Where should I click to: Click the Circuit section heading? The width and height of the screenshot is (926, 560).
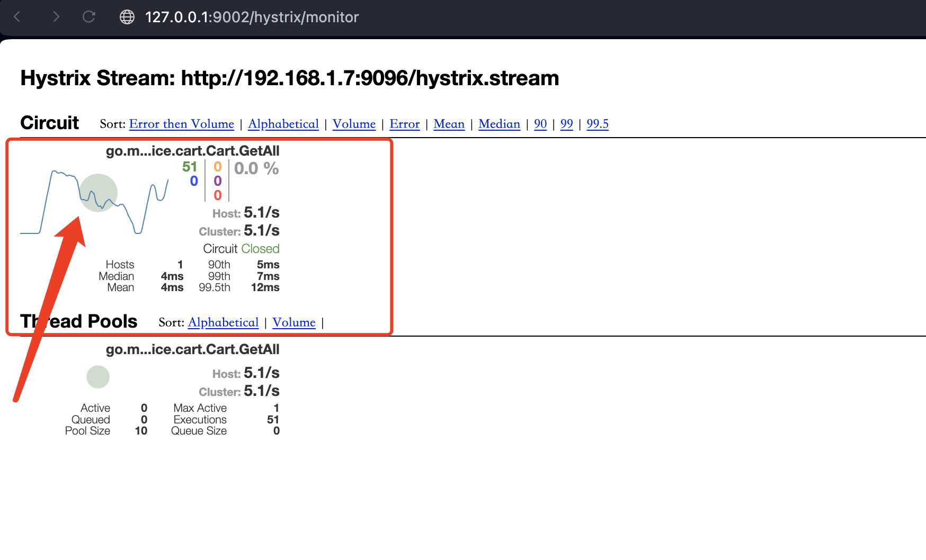point(49,123)
